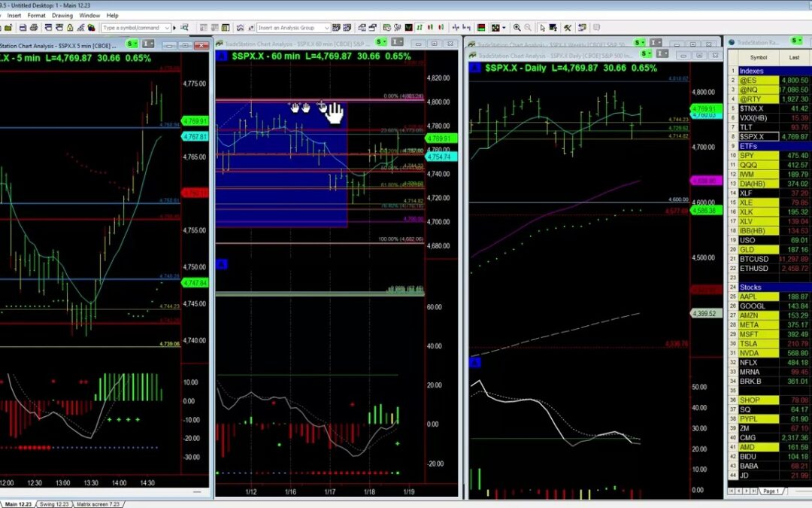Select the TSLA row in RadarScreen
Screen dimensions: 812x508
(x=769, y=344)
